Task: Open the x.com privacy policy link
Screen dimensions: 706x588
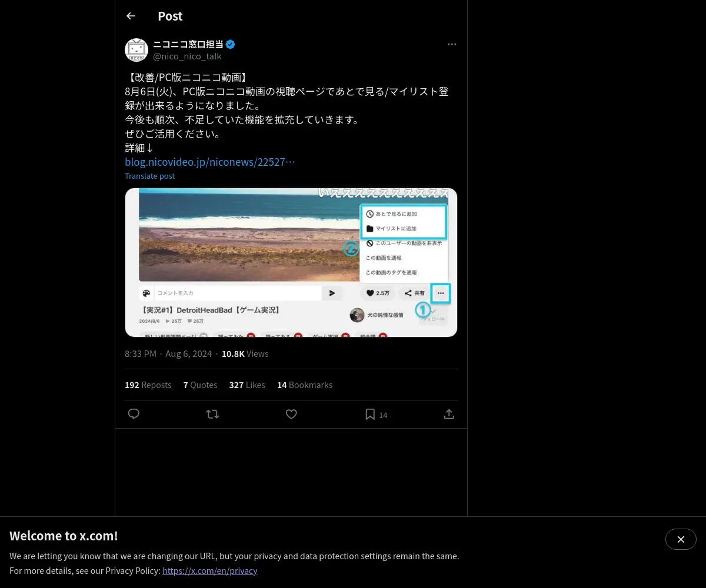Action: coord(210,570)
